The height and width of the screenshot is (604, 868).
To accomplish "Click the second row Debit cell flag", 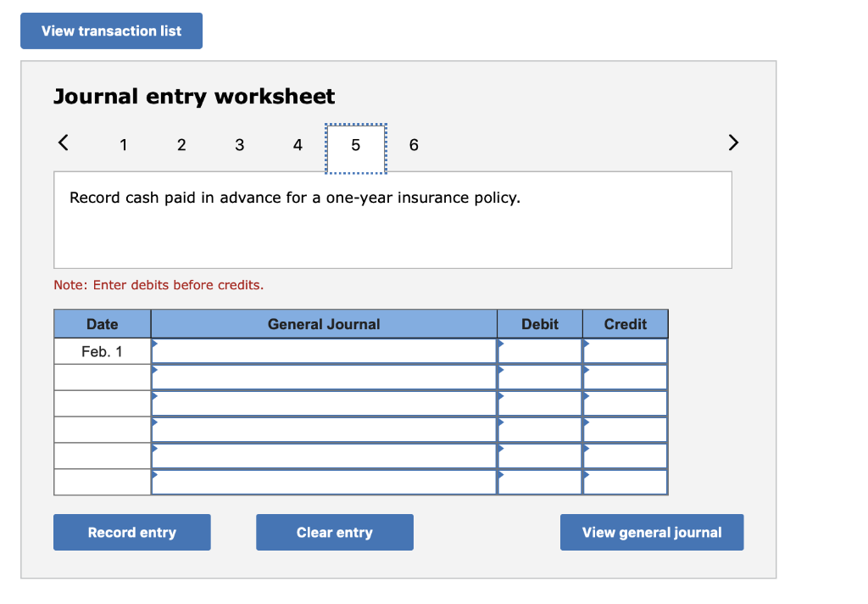I will (501, 371).
